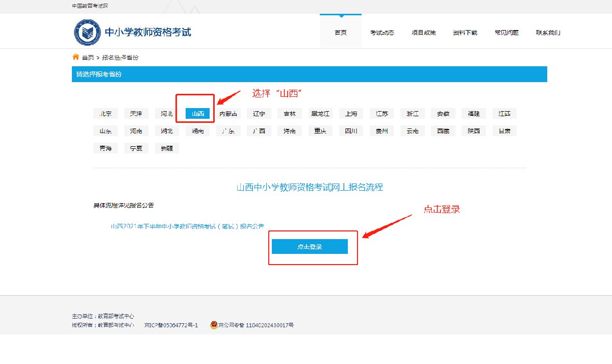Click the 京ICP备05064772号-1 footer link

point(171,325)
